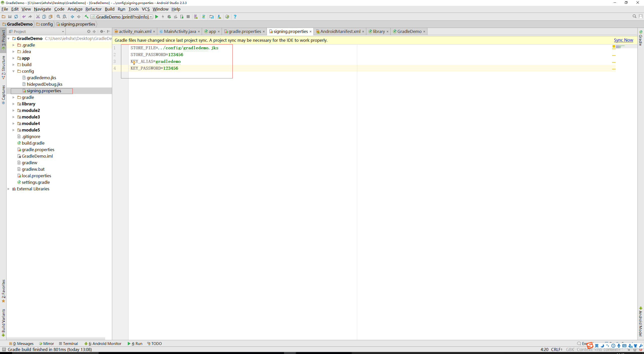Open the Gradle side panel
The height and width of the screenshot is (354, 644).
[x=641, y=38]
